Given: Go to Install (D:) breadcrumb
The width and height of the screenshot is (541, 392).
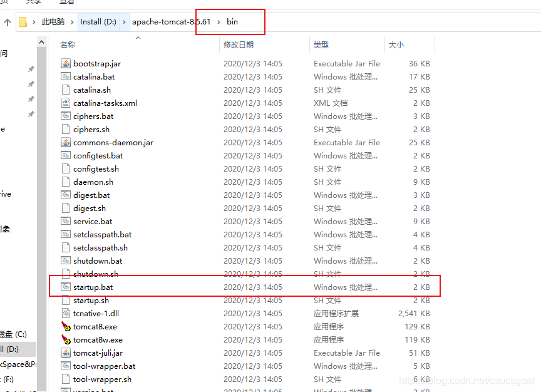Looking at the screenshot, I should tap(98, 22).
